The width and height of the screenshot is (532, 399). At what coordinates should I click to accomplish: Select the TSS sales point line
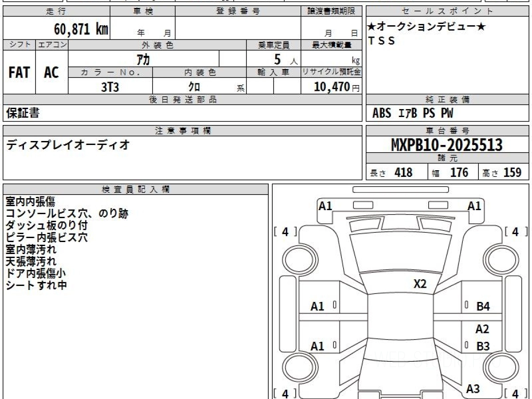tap(382, 41)
